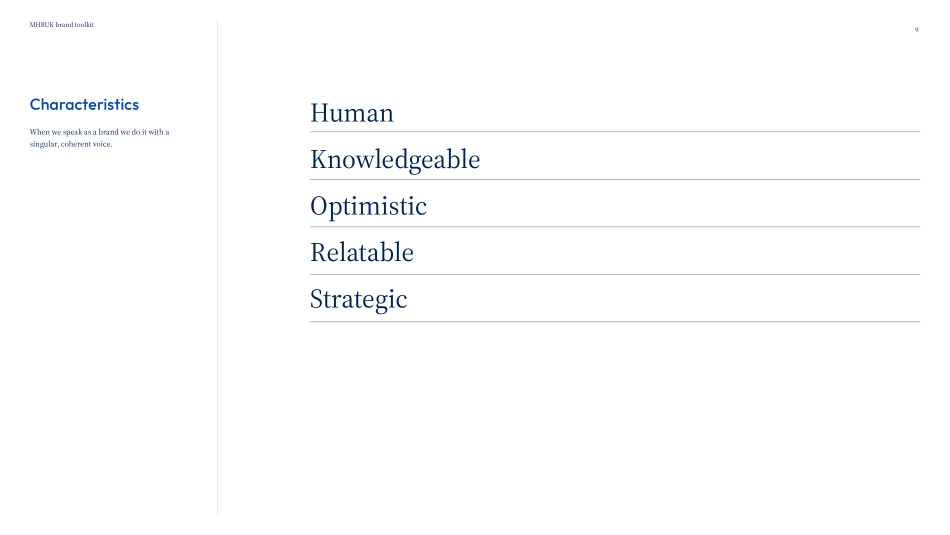Click the "Optimistic" characteristic text

368,207
